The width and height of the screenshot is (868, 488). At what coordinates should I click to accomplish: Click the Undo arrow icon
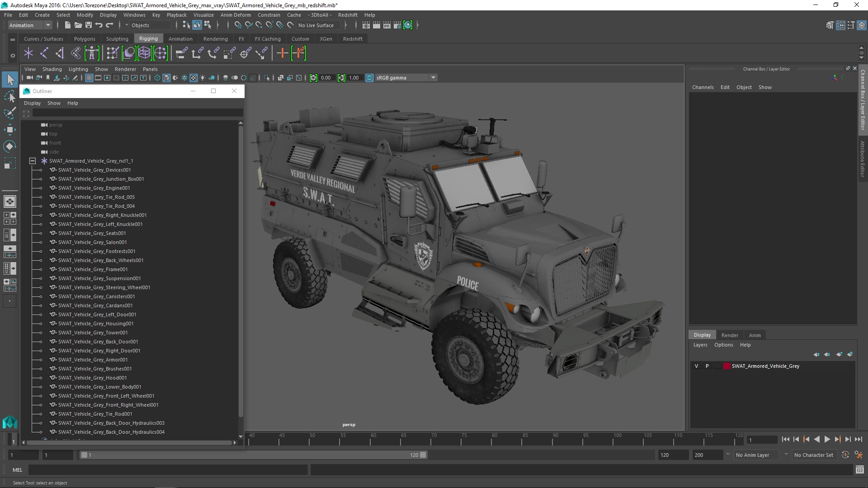99,25
